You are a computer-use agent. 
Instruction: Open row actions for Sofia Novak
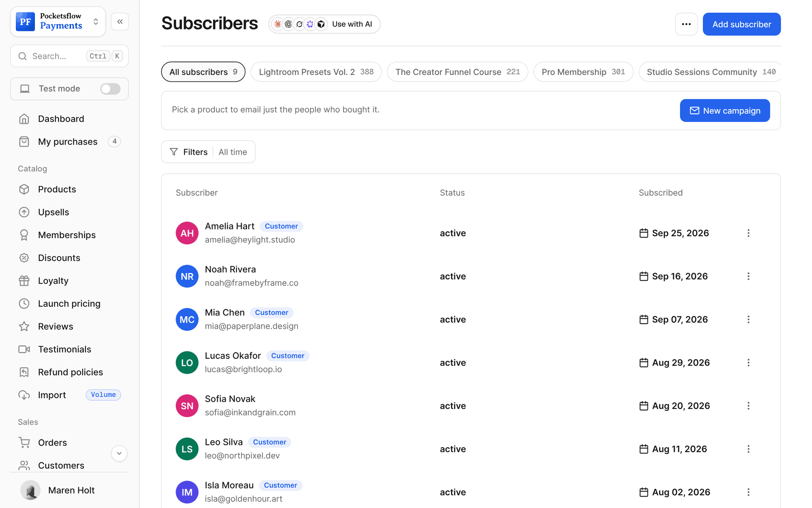tap(748, 406)
